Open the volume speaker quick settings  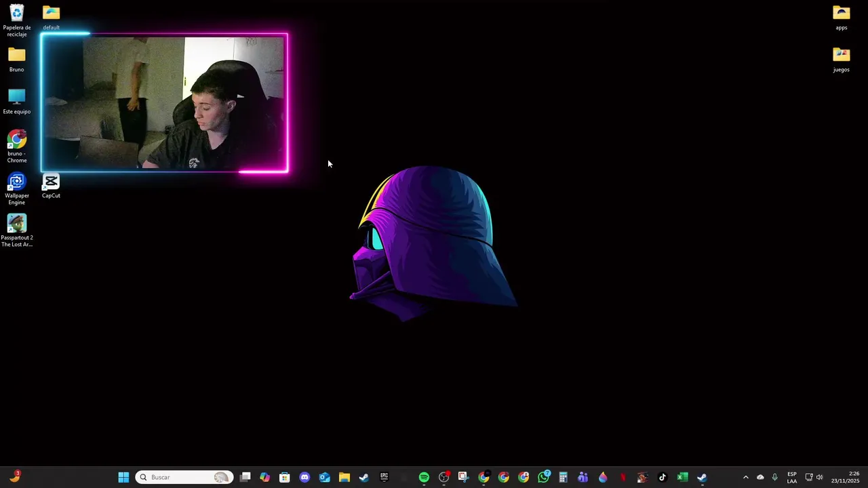pos(819,477)
